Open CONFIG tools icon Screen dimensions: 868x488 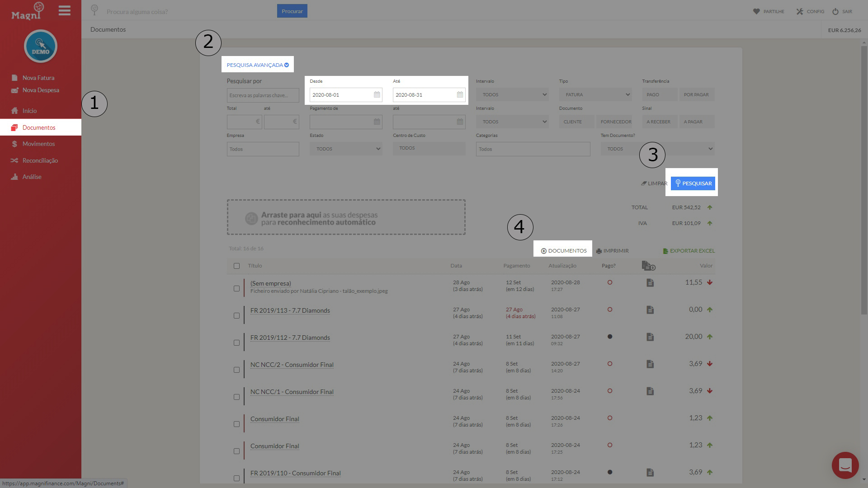[x=800, y=11]
